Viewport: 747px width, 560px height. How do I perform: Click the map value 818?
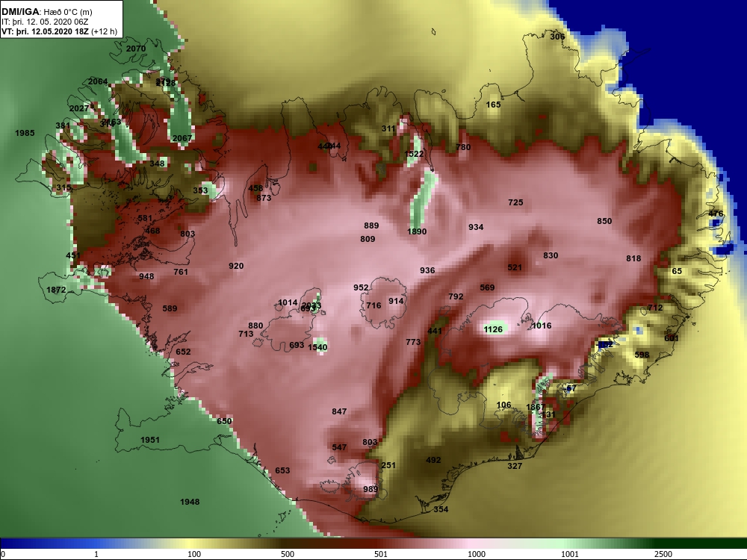point(633,258)
